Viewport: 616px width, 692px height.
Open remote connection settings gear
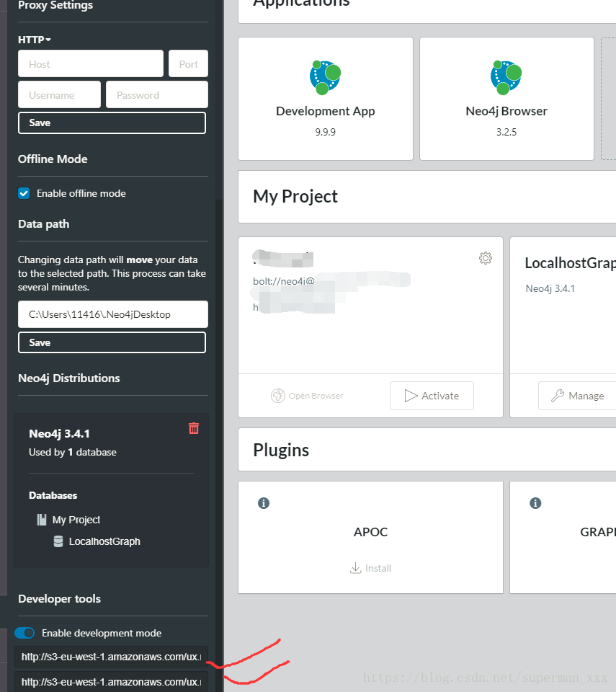point(486,258)
